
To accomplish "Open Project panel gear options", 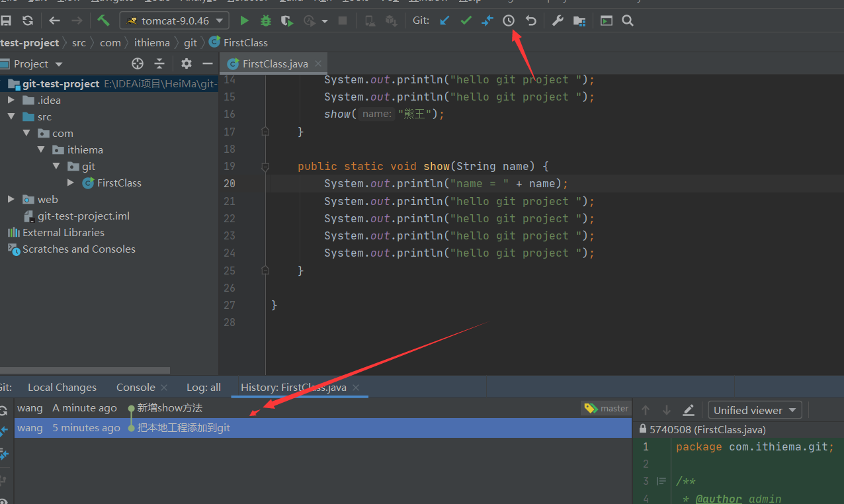I will (187, 63).
